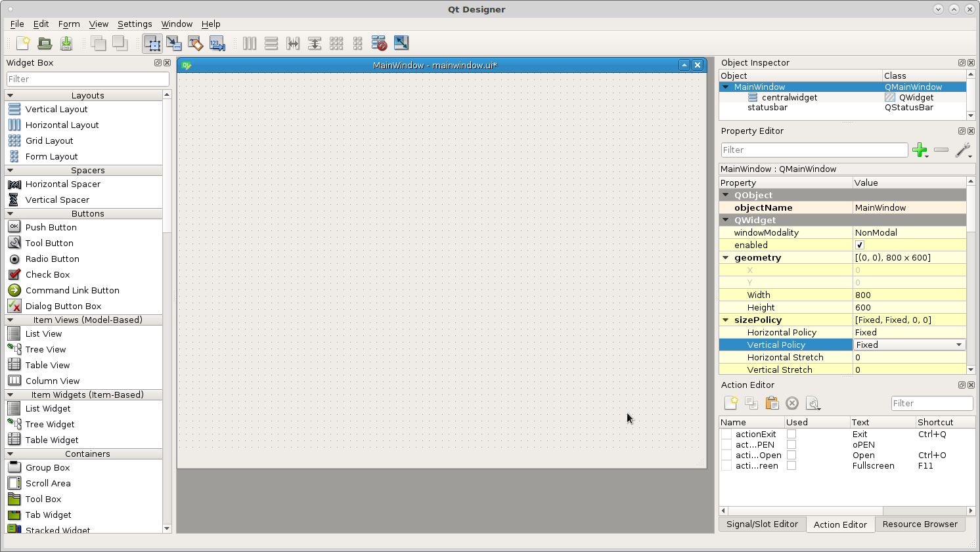Screen dimensions: 980x552
Task: Click the Action Editor filter field
Action: pos(932,404)
